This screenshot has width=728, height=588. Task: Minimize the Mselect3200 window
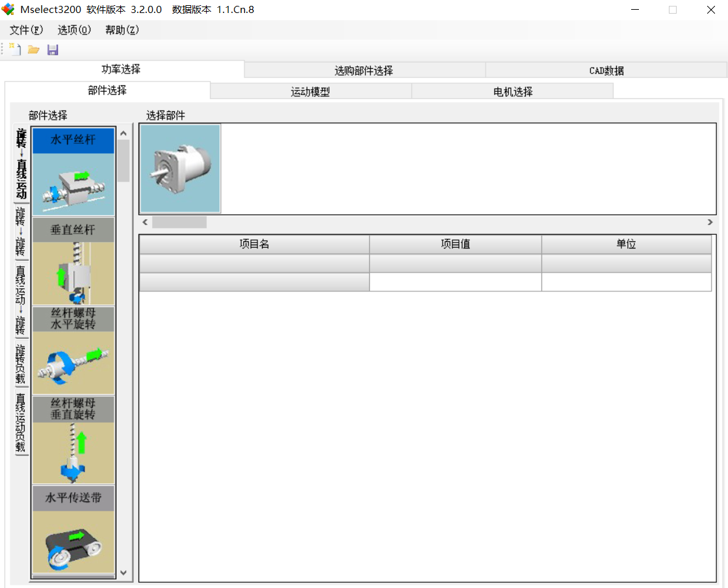(x=635, y=9)
